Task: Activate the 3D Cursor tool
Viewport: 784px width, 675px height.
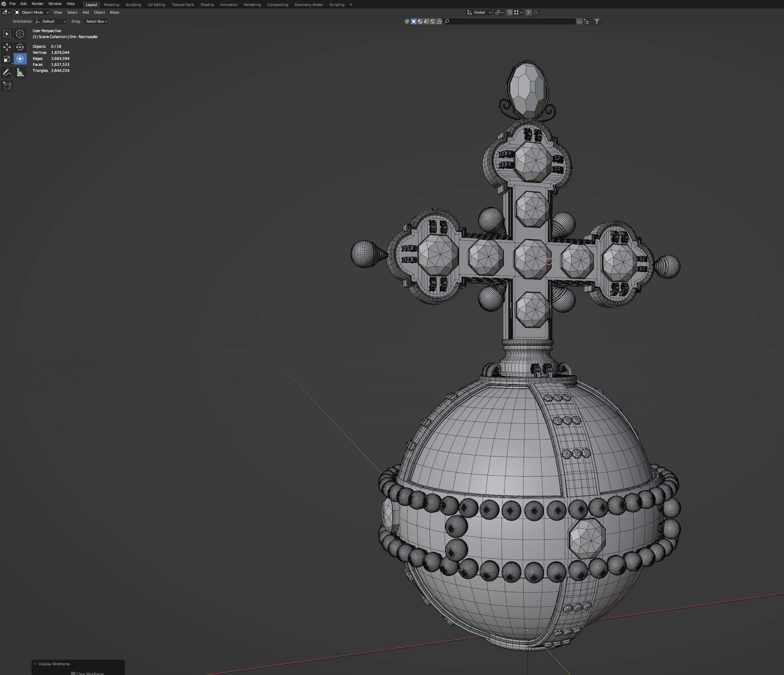Action: 20,34
